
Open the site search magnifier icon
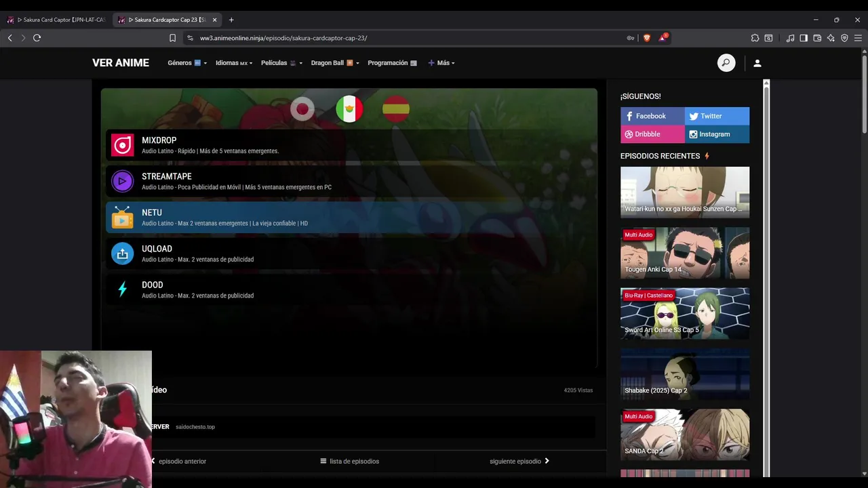pyautogui.click(x=726, y=63)
